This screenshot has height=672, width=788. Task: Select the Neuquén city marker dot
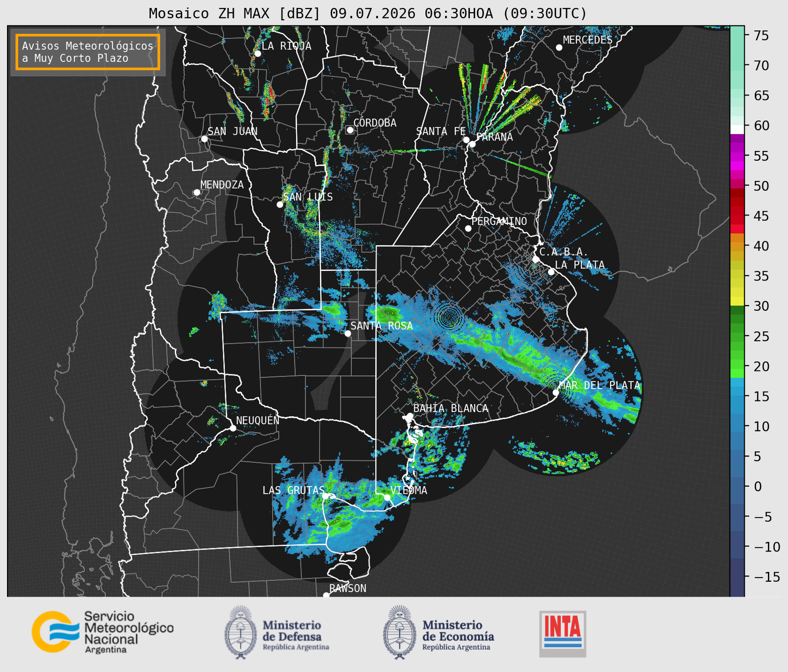tap(233, 428)
